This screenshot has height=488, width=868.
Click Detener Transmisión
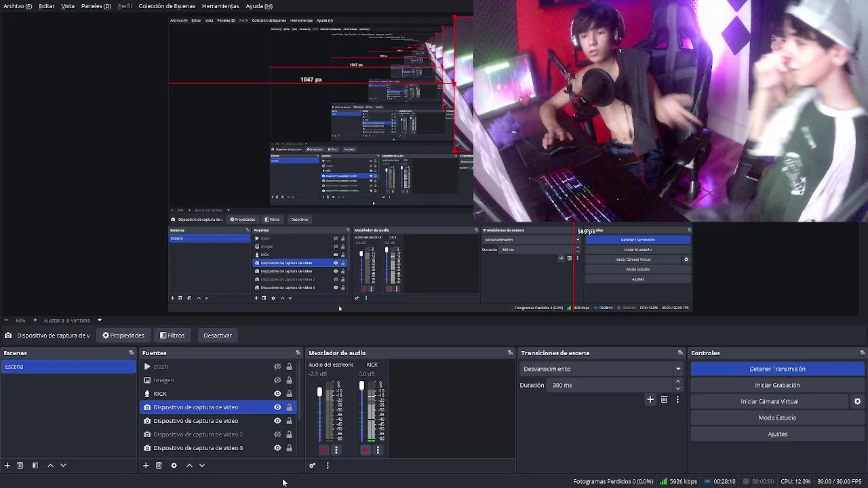tap(777, 369)
